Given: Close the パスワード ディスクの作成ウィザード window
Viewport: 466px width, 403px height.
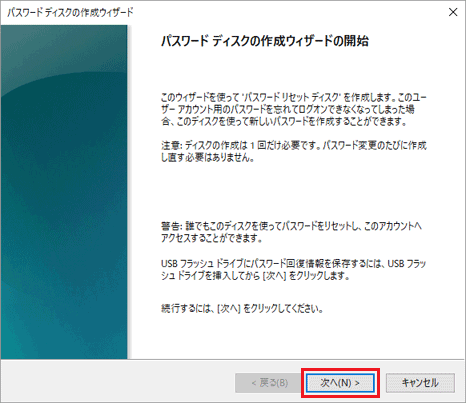Looking at the screenshot, I should coord(453,12).
